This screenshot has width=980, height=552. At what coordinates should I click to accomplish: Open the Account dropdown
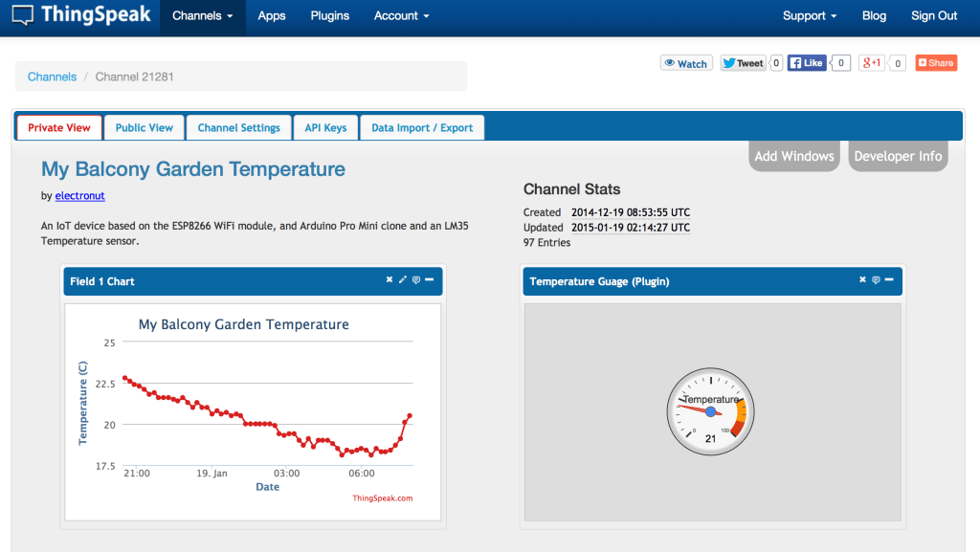click(401, 16)
